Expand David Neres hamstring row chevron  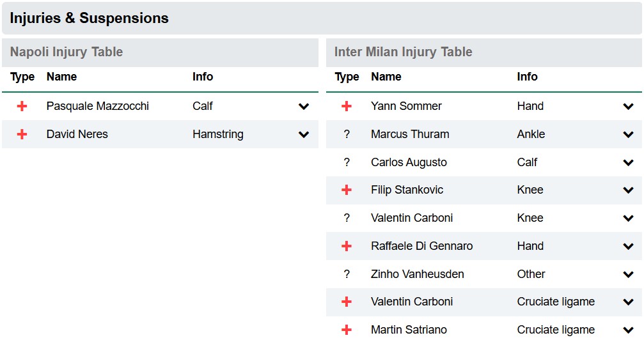304,135
